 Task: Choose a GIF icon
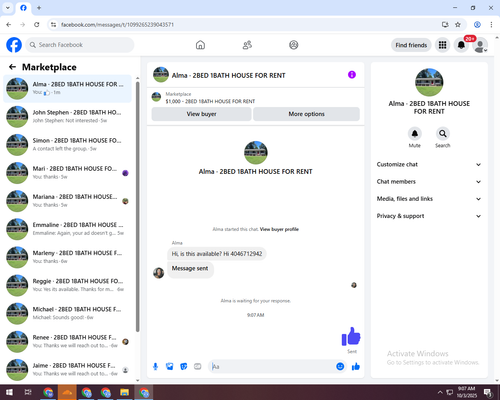pyautogui.click(x=198, y=367)
